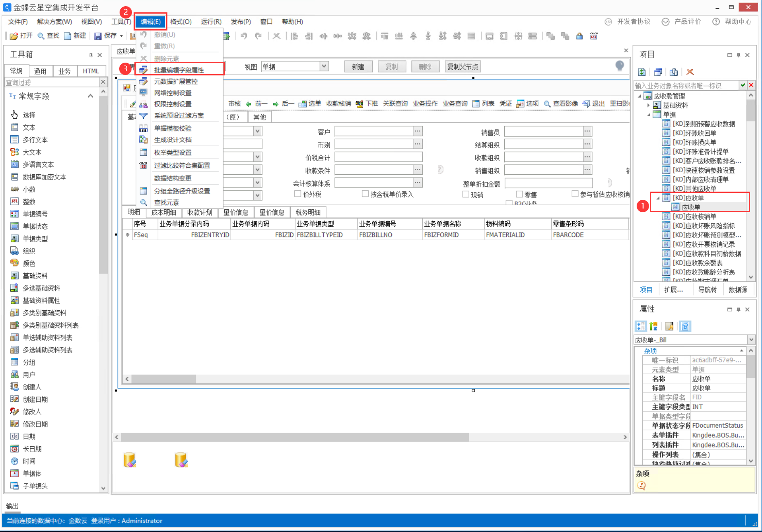Click the 新建 button next to 视图
Image resolution: width=762 pixels, height=532 pixels.
coord(358,66)
